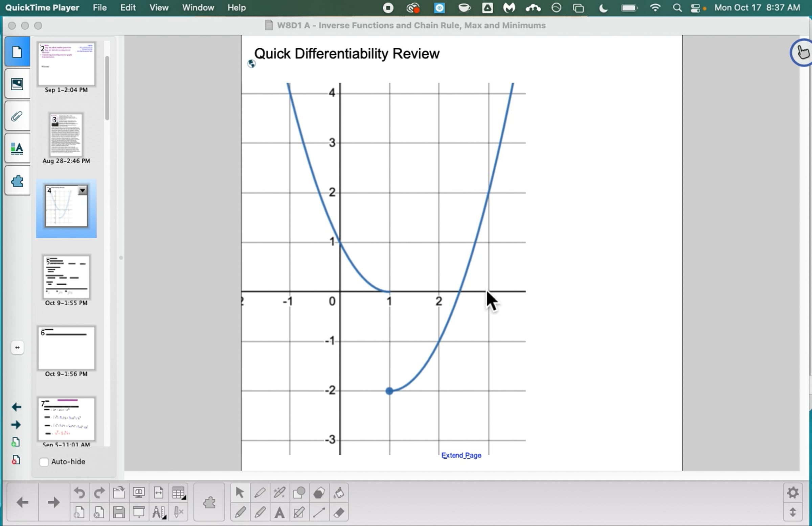Open the Shapes tool
The height and width of the screenshot is (526, 812).
(x=299, y=493)
